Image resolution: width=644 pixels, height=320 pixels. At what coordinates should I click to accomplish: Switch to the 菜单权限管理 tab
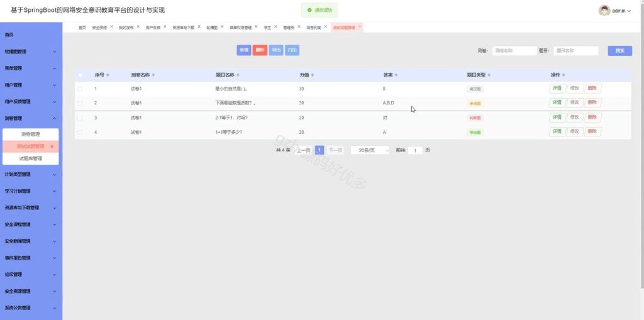pos(240,28)
